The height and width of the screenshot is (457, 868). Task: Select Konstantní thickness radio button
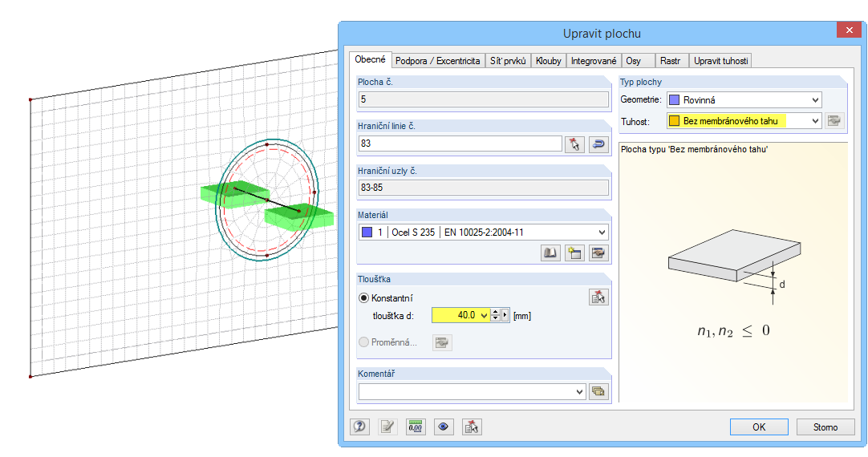363,298
